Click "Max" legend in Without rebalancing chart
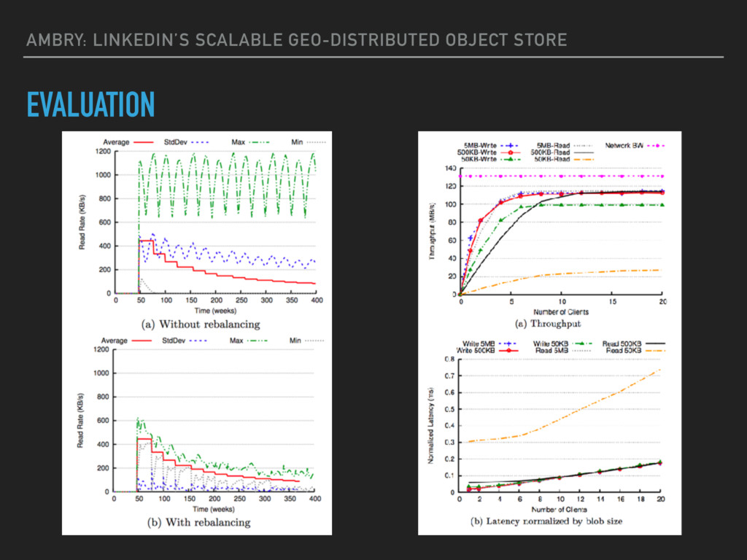 pos(239,142)
